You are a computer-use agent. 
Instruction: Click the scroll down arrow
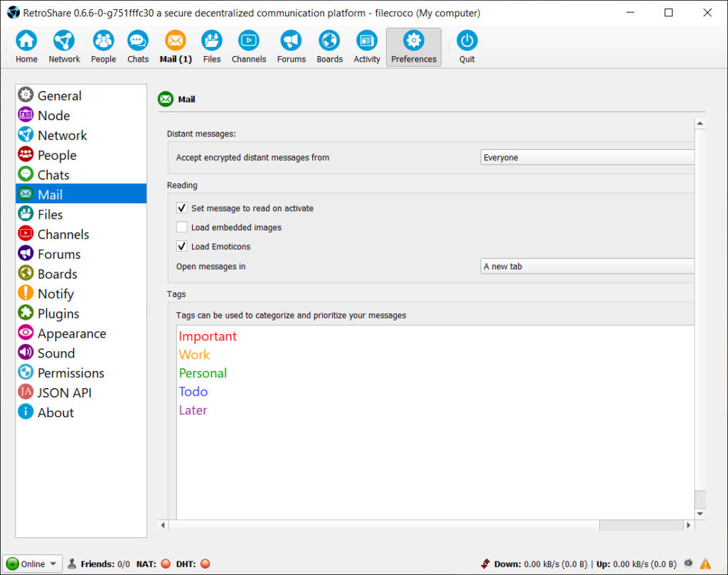coord(700,514)
